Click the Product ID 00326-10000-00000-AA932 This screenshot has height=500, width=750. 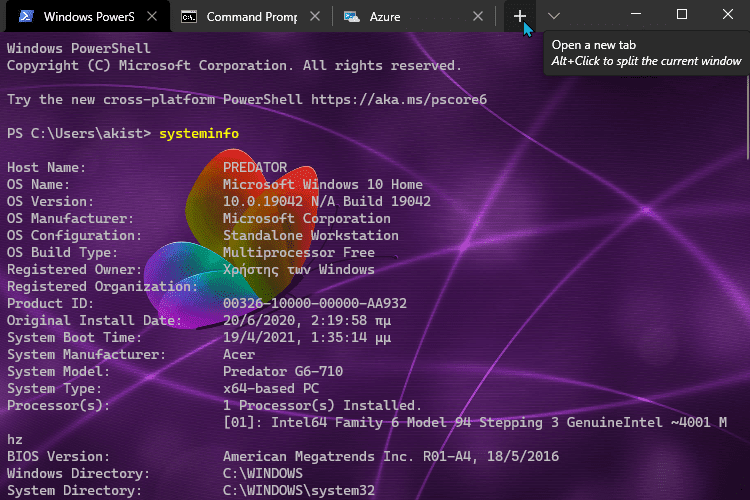[315, 303]
